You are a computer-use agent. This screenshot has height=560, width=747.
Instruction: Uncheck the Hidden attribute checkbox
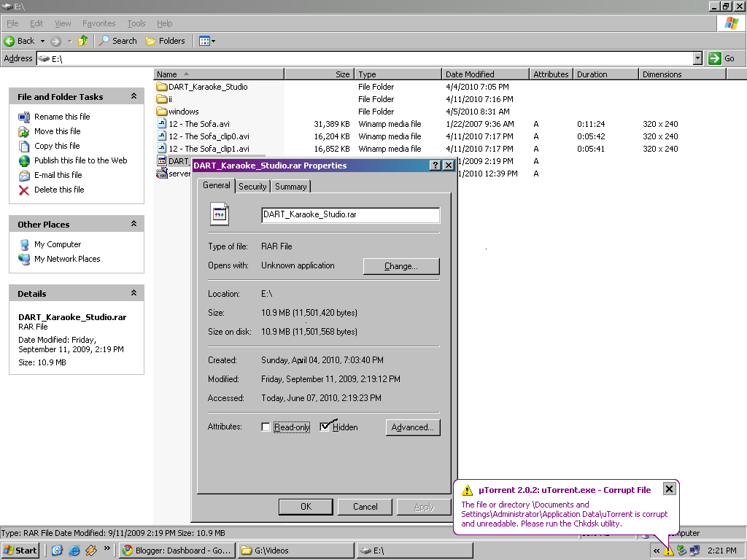click(325, 427)
